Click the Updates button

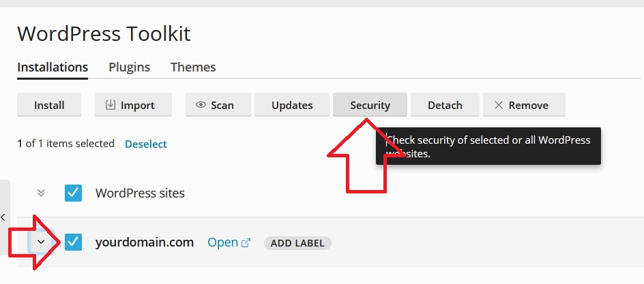point(292,105)
